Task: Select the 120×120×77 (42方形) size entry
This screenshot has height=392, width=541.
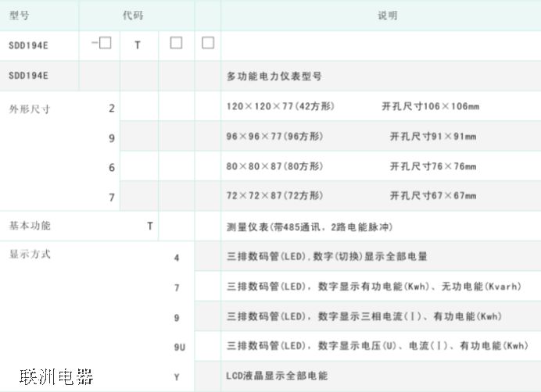Action: pyautogui.click(x=280, y=106)
